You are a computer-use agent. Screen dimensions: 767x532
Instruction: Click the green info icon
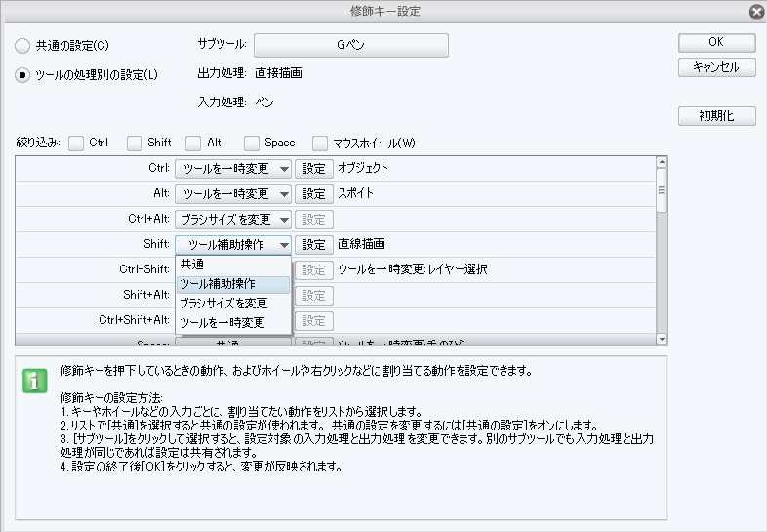[35, 381]
